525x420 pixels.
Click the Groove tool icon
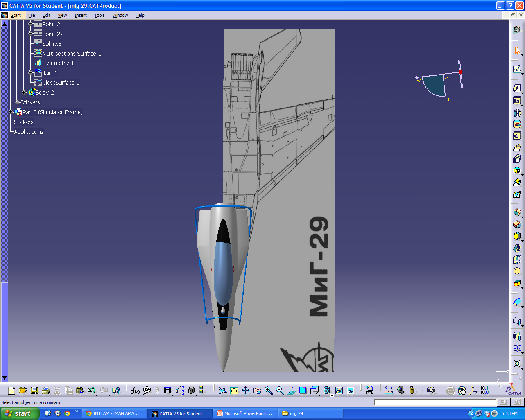(x=517, y=124)
